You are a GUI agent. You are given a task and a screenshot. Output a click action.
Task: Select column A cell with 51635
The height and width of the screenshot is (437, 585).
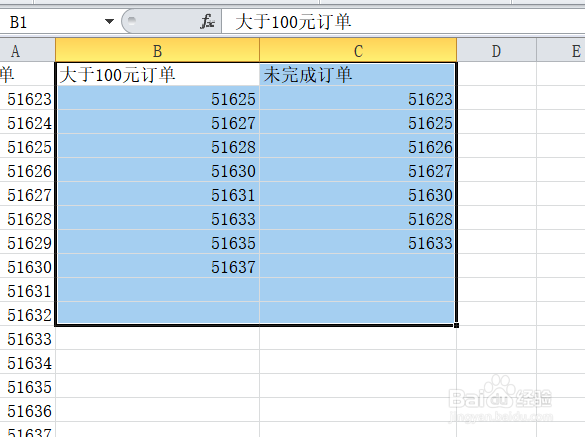[27, 386]
